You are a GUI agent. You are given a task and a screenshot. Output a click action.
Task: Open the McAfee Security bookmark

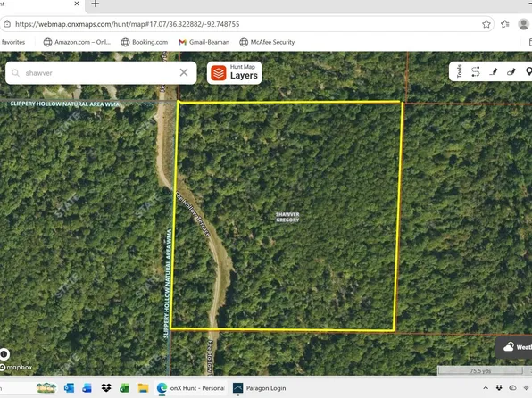(x=267, y=42)
